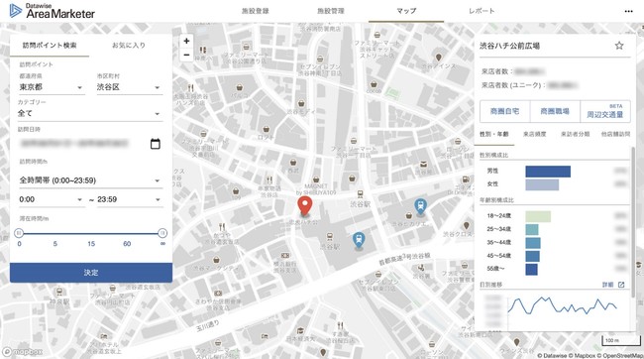Click the map zoom in plus button
Screen dimensions: 644x359
186,41
